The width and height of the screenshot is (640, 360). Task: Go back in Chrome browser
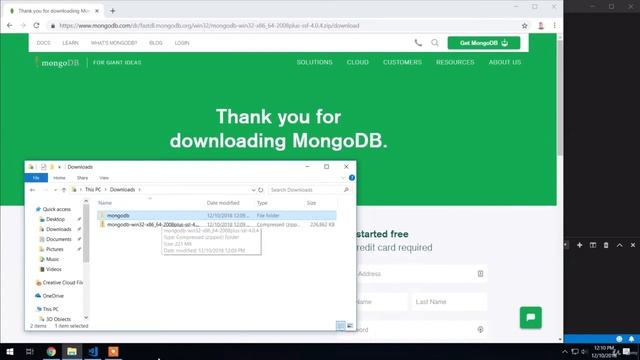coord(10,25)
